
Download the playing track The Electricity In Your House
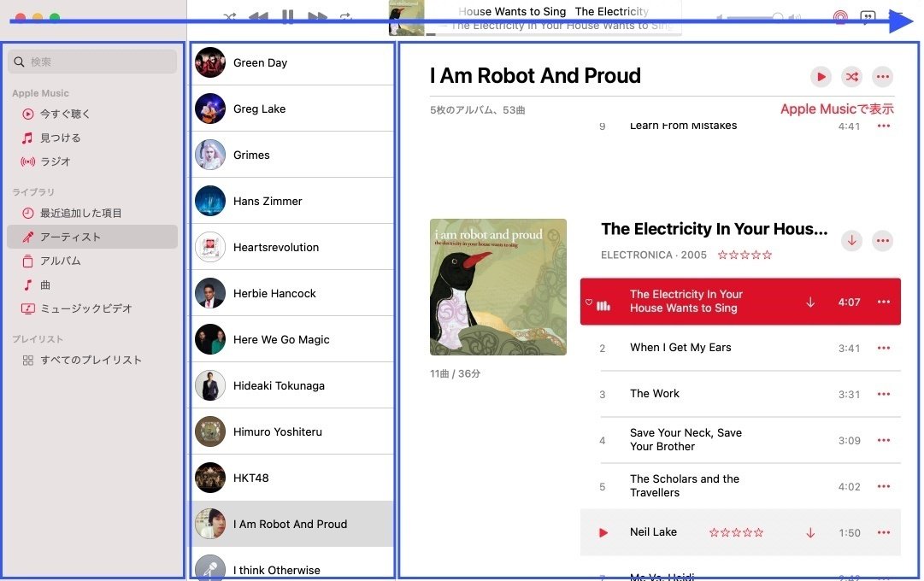click(810, 302)
